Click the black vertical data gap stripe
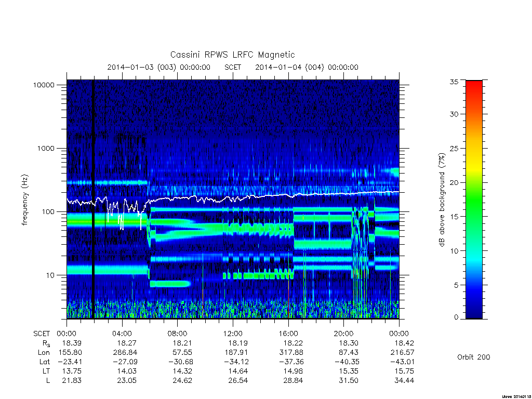 coord(94,199)
